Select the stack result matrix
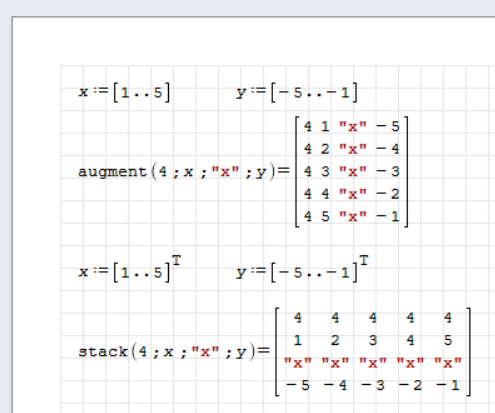Viewport: 495px width, 413px height. click(373, 352)
